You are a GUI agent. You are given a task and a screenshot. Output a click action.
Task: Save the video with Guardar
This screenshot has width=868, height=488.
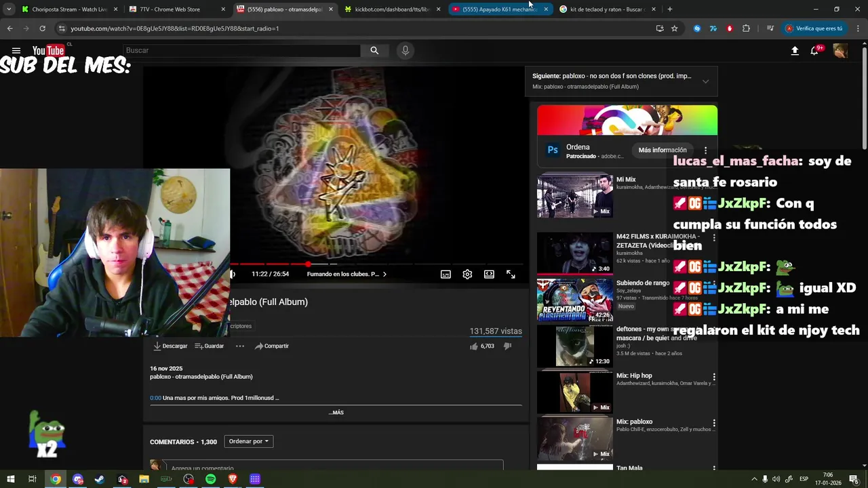(209, 346)
